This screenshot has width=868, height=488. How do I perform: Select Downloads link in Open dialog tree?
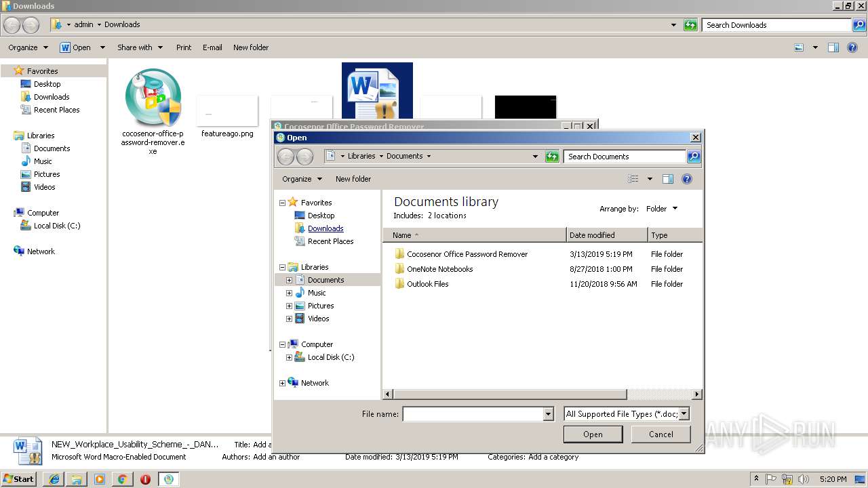coord(325,228)
